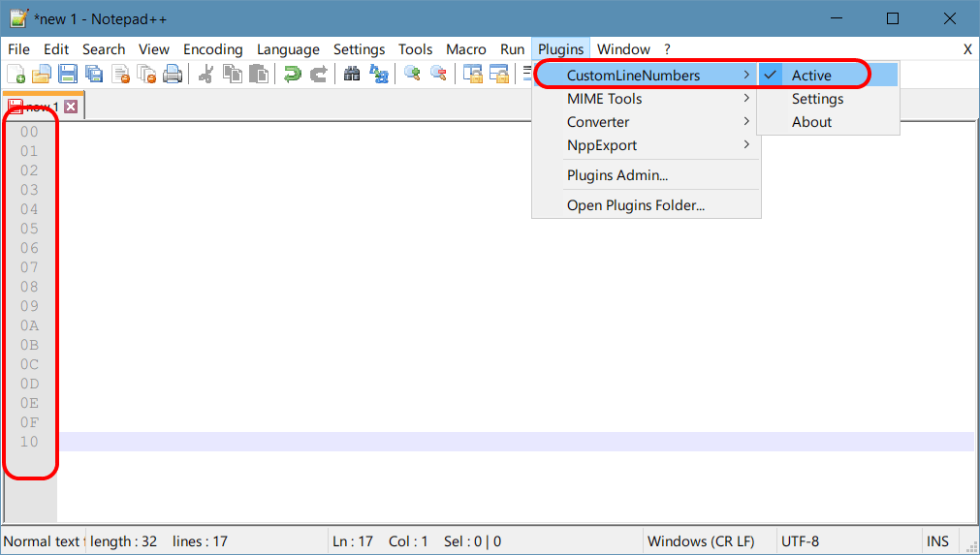This screenshot has width=980, height=555.
Task: Click the Replace toolbar icon
Action: click(379, 74)
